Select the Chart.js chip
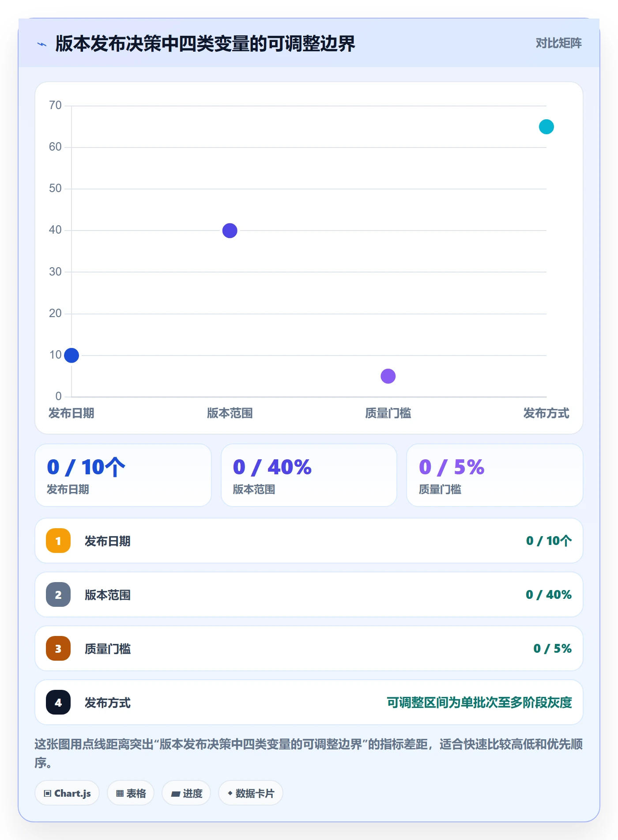 (67, 793)
